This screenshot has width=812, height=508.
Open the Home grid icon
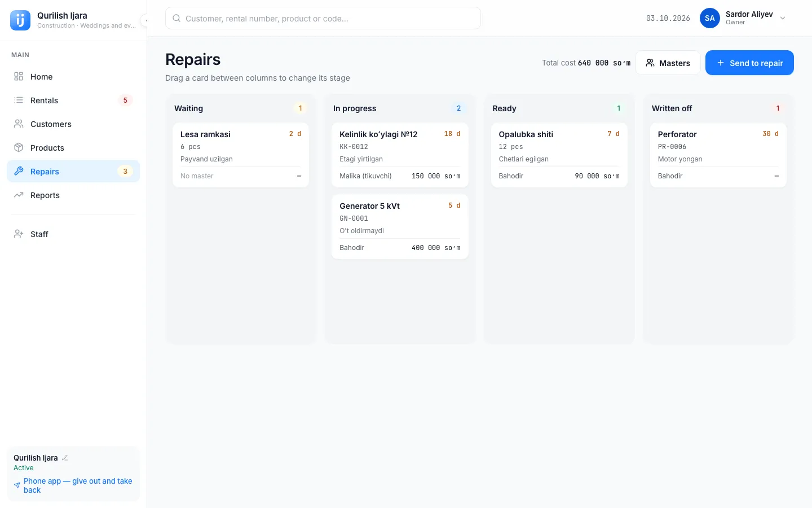[19, 76]
